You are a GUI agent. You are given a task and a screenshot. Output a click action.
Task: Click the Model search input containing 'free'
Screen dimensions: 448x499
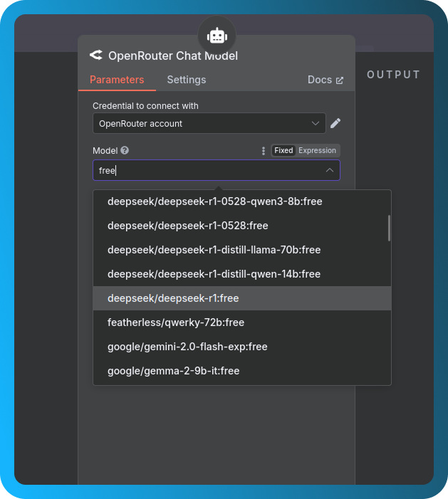coord(207,170)
